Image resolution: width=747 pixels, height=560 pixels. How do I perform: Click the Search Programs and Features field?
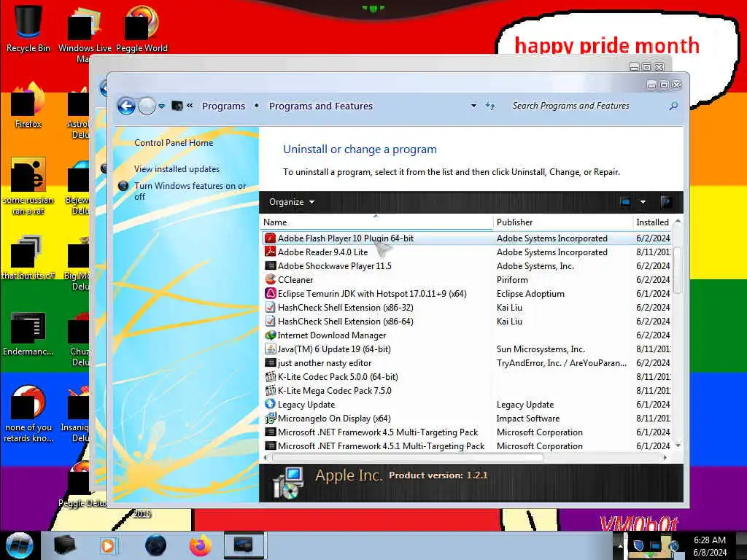point(587,106)
